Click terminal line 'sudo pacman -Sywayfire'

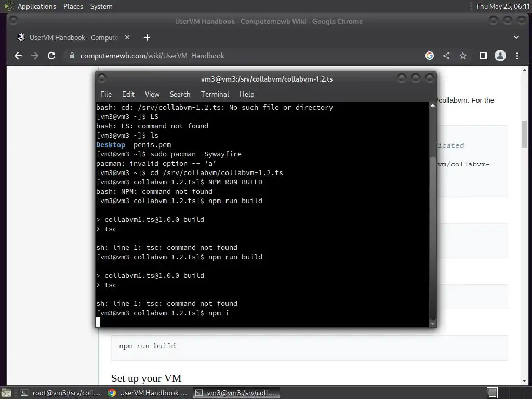click(169, 154)
